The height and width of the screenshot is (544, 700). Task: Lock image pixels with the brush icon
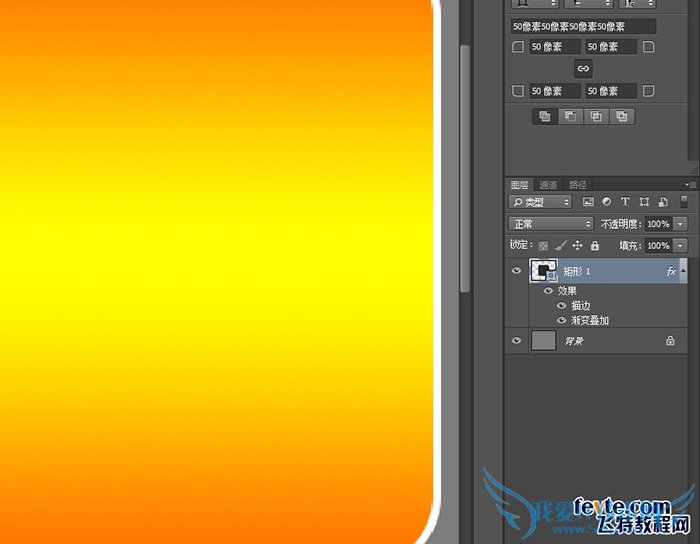point(560,245)
